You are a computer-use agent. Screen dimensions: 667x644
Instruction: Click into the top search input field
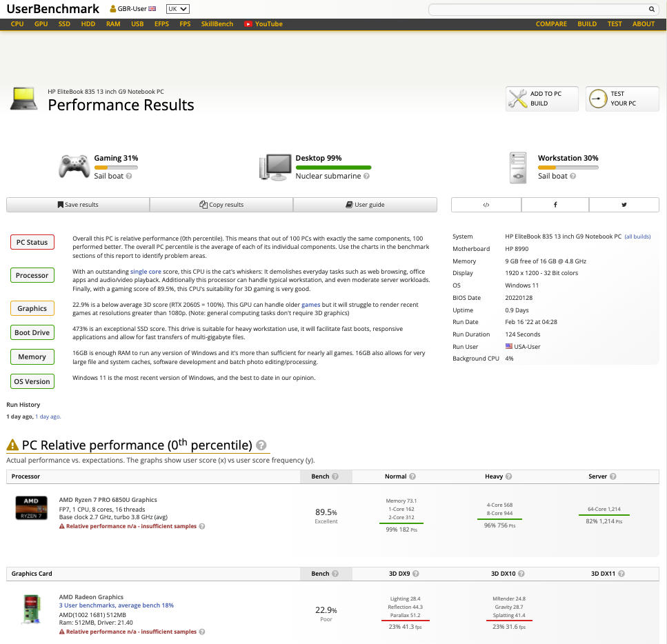pos(537,10)
